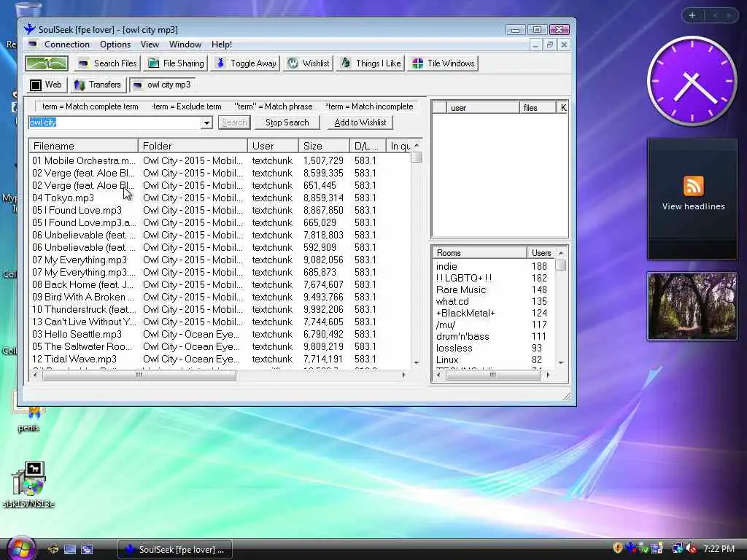
Task: Open Things I Like
Action: (x=370, y=63)
